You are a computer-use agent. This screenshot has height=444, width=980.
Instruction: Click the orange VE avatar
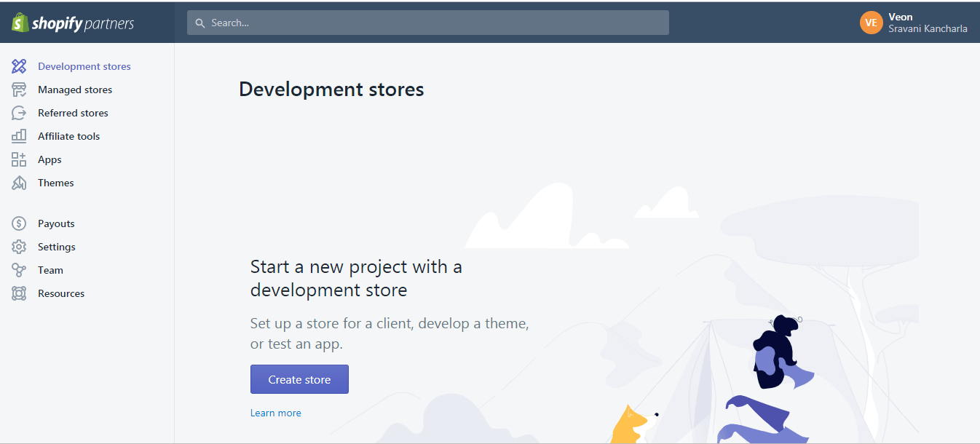[871, 23]
